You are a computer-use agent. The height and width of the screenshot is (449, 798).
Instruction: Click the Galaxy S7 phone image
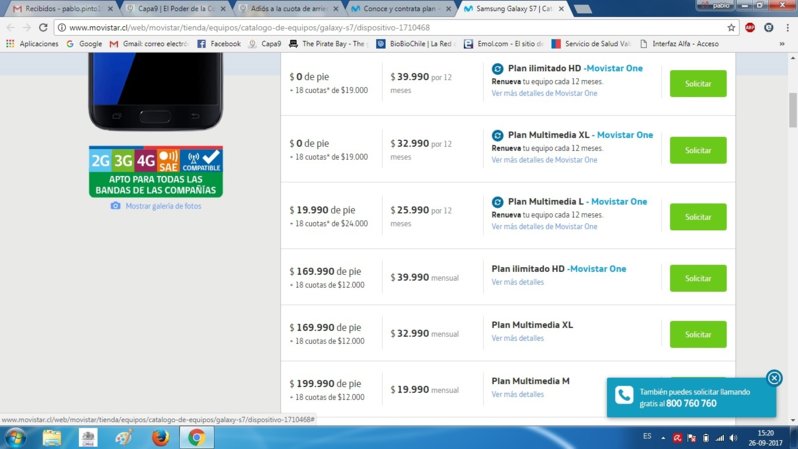(155, 91)
